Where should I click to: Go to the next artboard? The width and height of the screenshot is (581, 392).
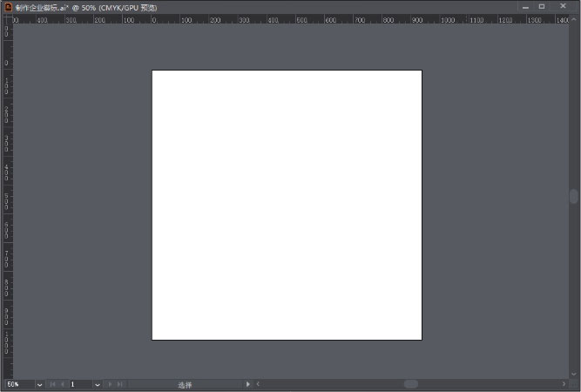[x=110, y=384]
